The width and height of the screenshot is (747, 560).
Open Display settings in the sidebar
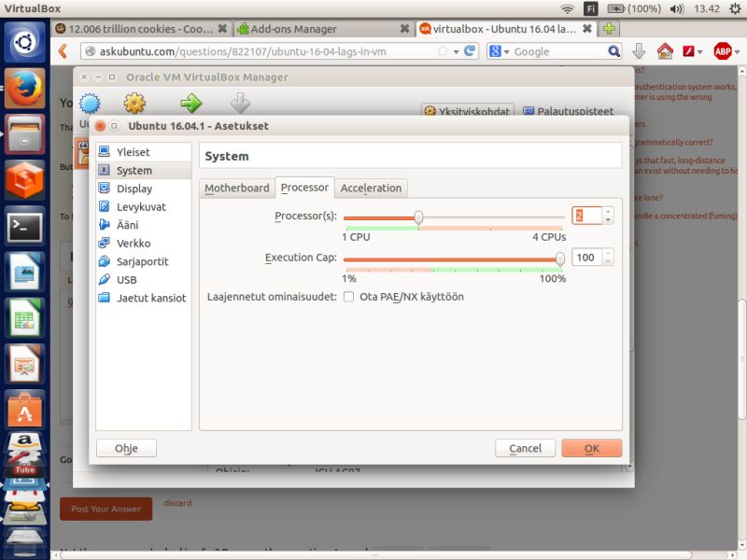(x=135, y=189)
